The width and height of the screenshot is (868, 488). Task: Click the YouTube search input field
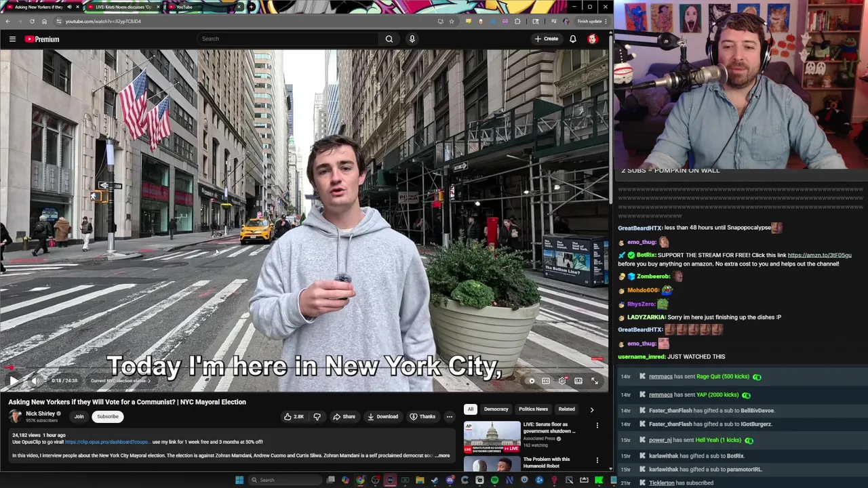(288, 39)
